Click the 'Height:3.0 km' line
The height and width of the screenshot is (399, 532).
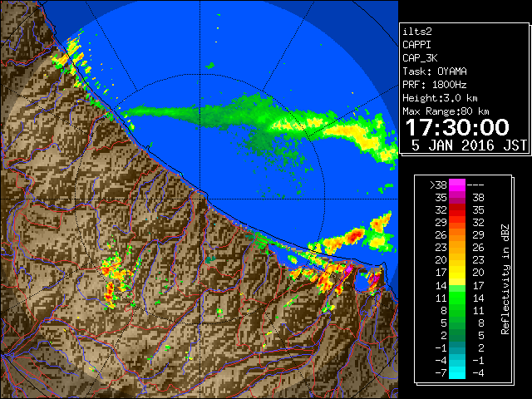click(x=440, y=98)
